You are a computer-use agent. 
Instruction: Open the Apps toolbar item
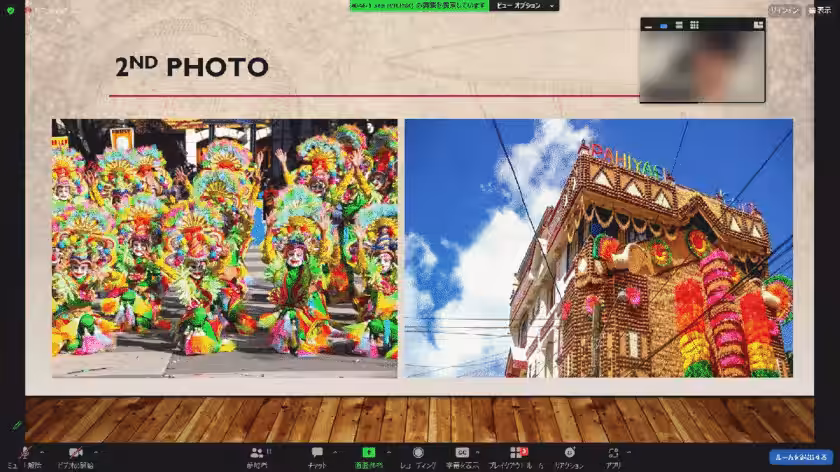coord(613,455)
